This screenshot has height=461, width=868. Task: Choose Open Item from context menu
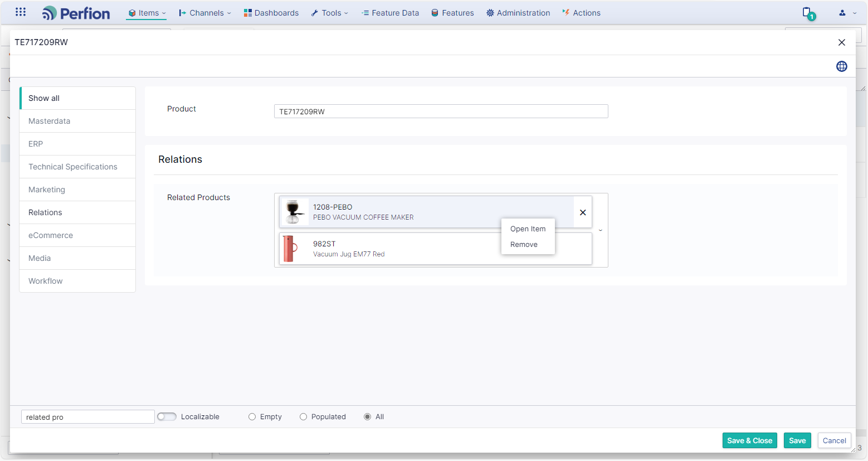(528, 229)
